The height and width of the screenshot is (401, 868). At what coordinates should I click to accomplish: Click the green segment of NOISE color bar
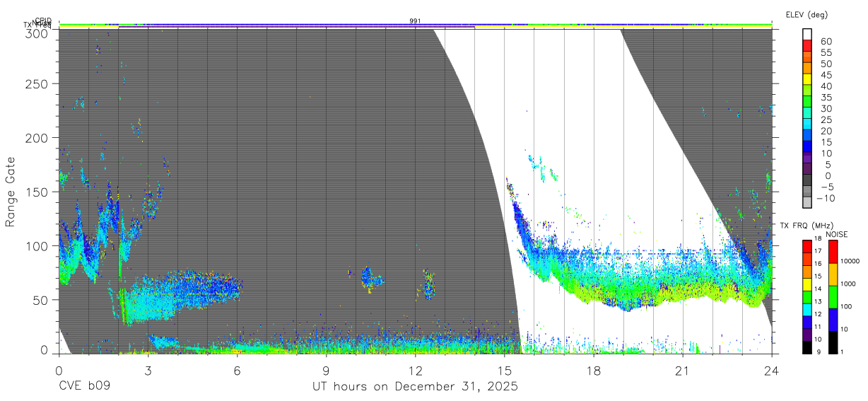click(x=833, y=297)
